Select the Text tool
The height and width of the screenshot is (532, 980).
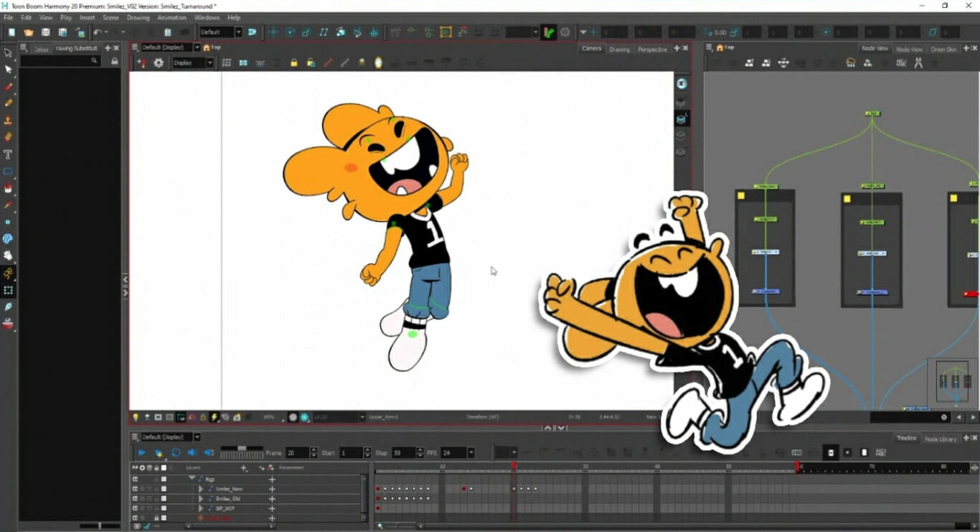click(x=9, y=154)
